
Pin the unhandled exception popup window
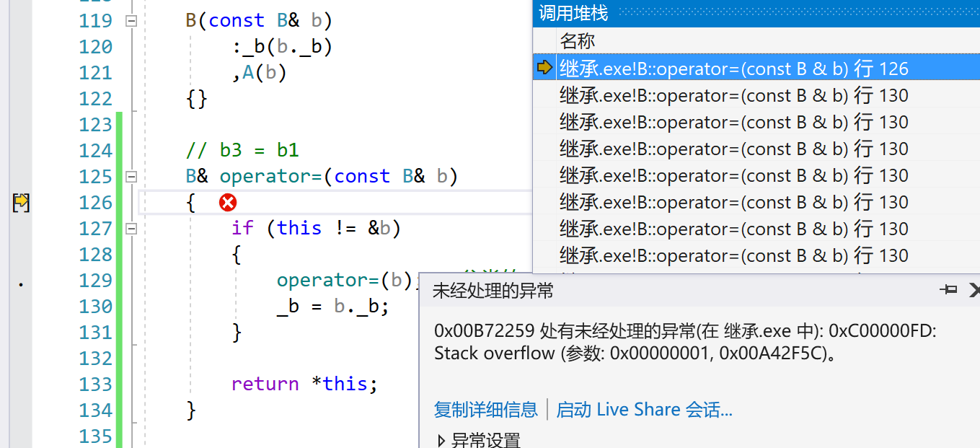pos(948,290)
